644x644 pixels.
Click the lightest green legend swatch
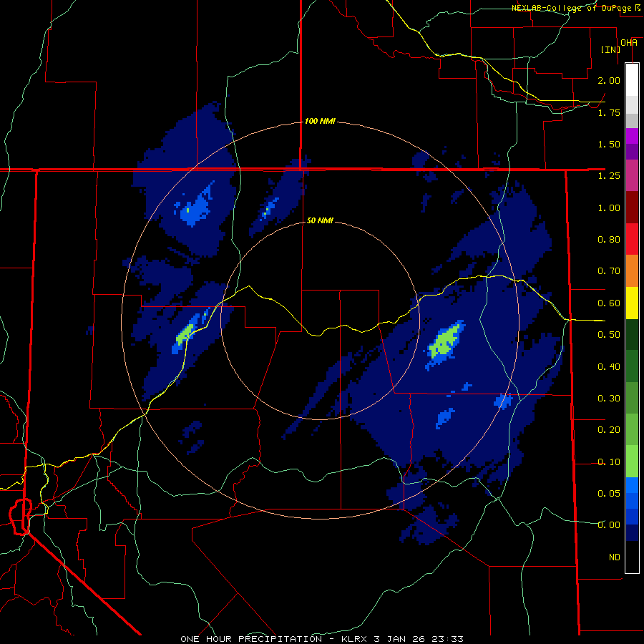[x=632, y=462]
